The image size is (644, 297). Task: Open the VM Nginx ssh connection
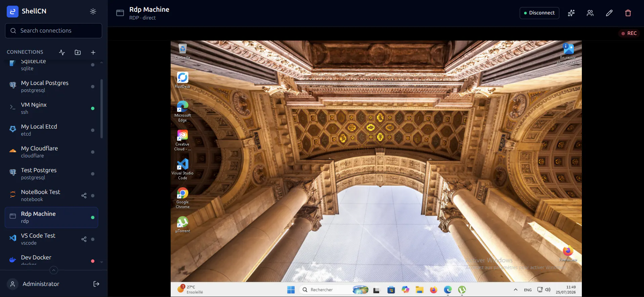51,108
